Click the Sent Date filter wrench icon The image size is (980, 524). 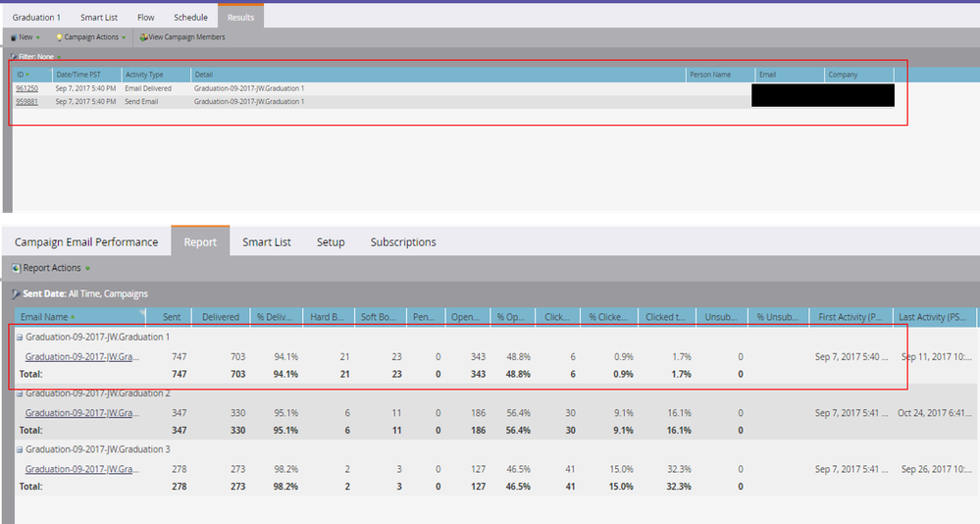coord(15,293)
